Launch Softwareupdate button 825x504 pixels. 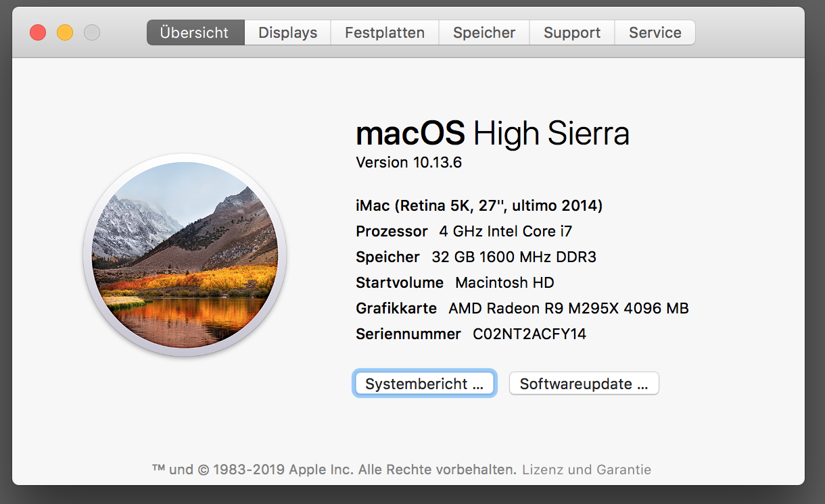tap(584, 384)
